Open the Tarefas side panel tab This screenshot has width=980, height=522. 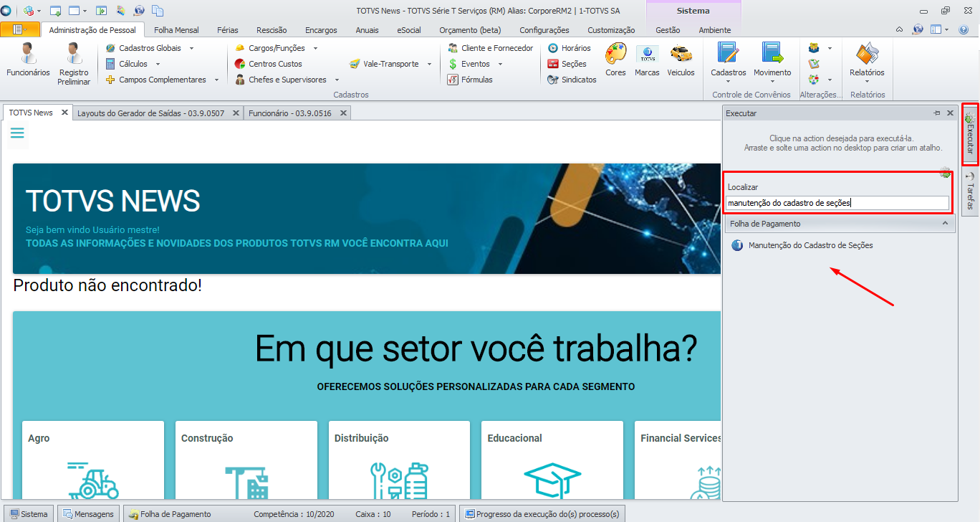click(x=969, y=192)
